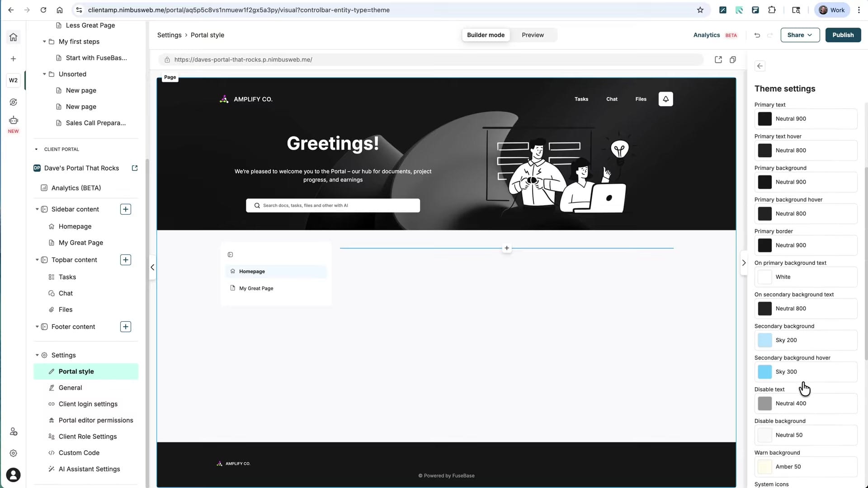
Task: Add item to Topbar content
Action: [126, 260]
